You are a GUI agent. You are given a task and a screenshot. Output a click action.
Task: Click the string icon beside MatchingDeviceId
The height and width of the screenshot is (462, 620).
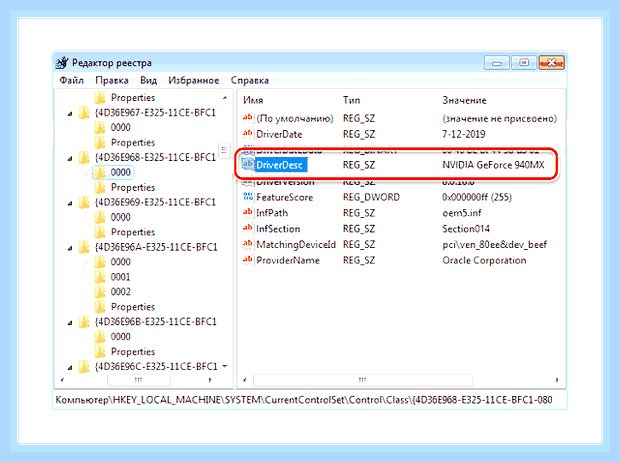(x=248, y=244)
